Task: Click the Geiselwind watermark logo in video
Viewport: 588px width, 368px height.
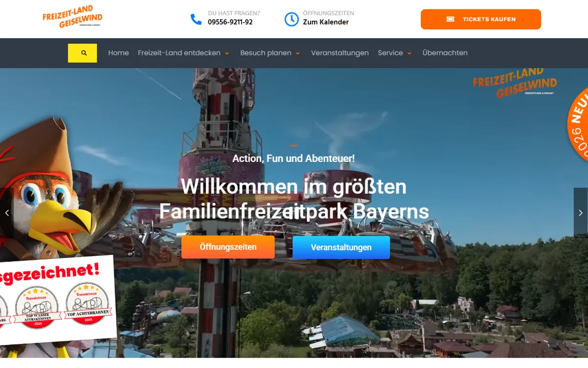Action: click(x=514, y=83)
